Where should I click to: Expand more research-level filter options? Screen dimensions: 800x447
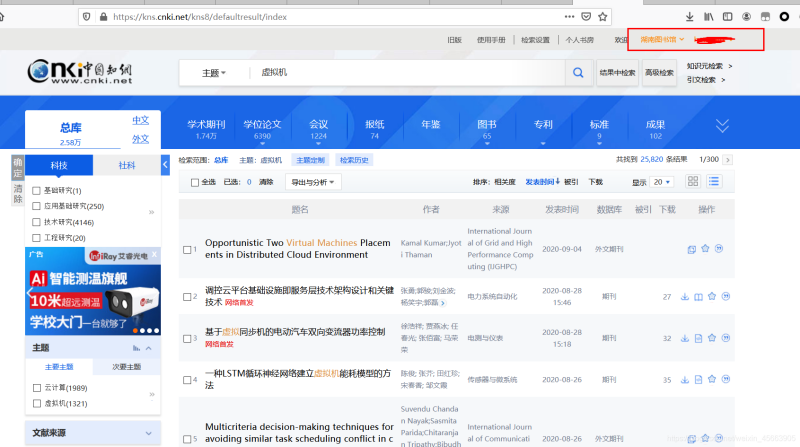[152, 212]
